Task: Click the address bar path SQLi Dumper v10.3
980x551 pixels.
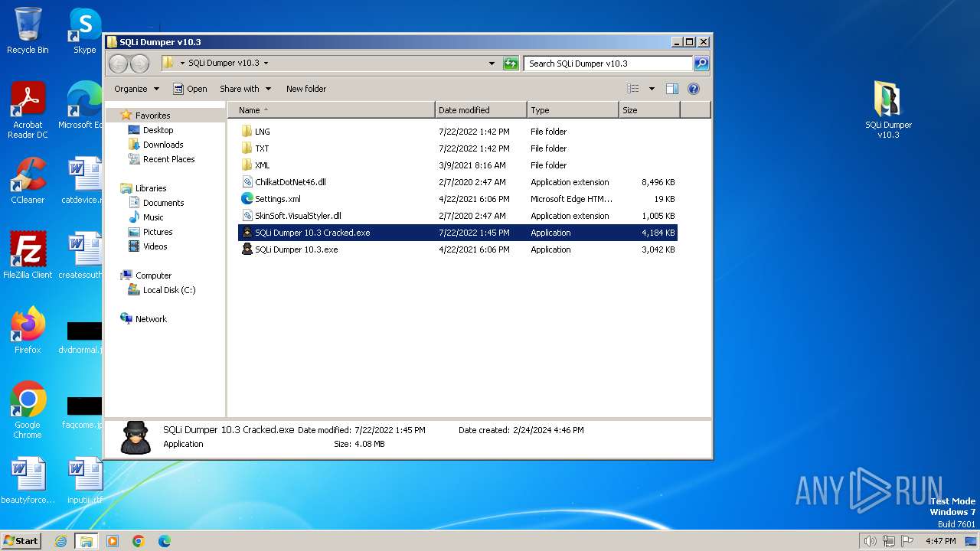Action: pos(224,64)
